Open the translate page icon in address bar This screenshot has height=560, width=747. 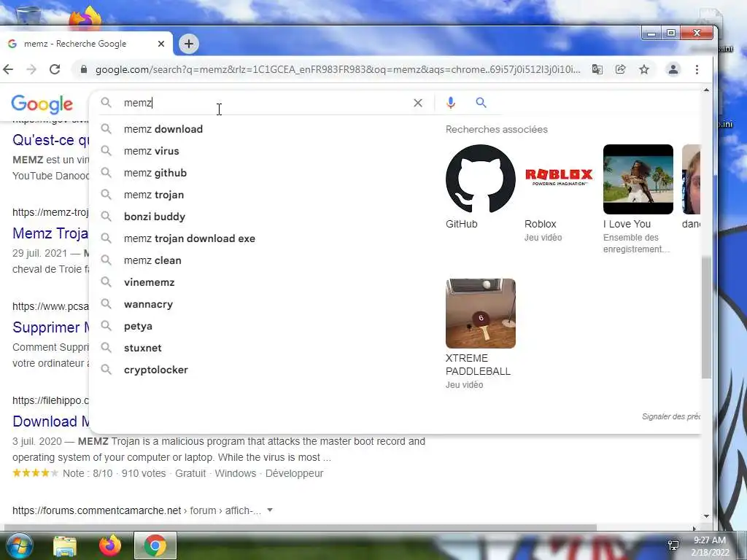pyautogui.click(x=597, y=69)
